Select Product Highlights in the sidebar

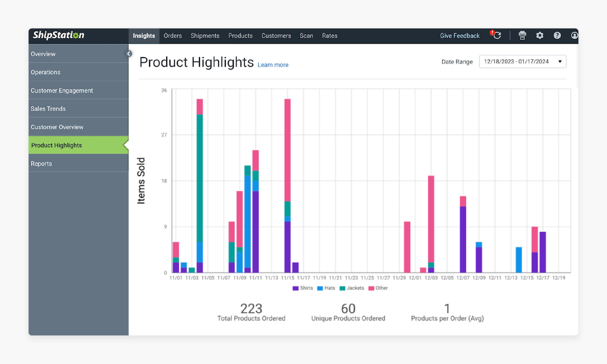(79, 145)
